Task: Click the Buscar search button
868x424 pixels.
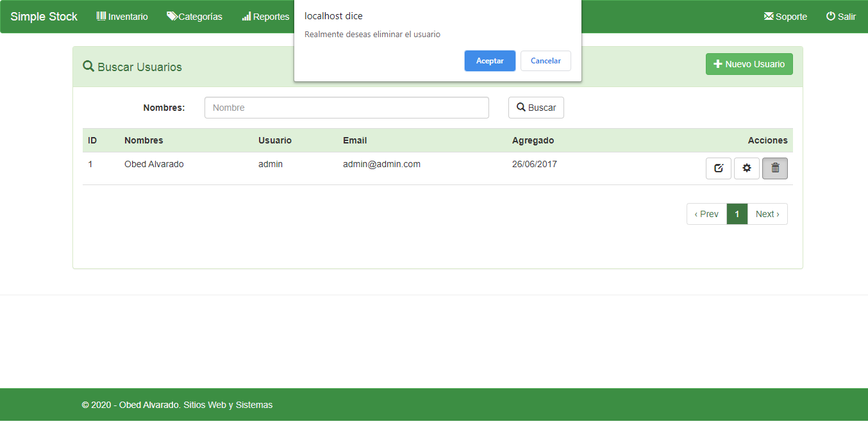Action: tap(536, 108)
